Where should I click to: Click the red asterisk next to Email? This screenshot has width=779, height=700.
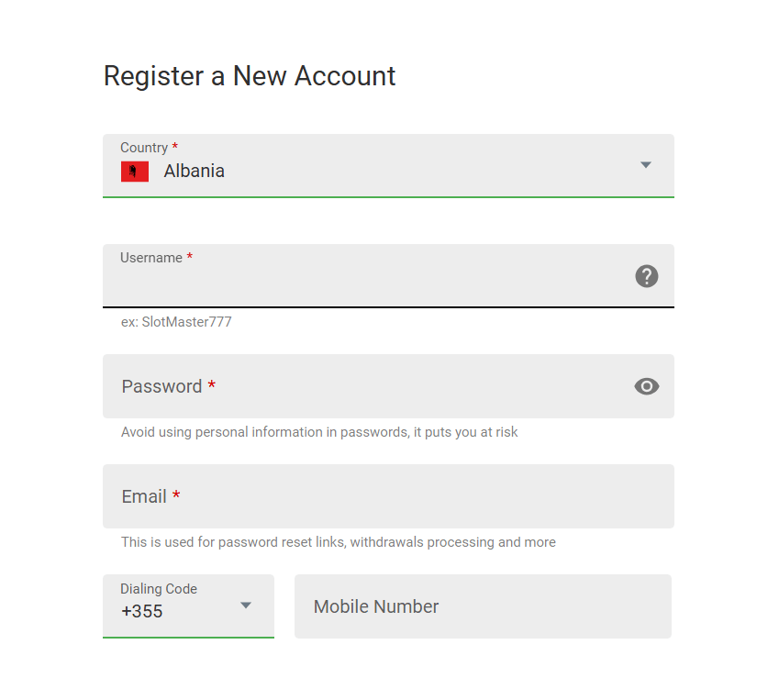[176, 496]
